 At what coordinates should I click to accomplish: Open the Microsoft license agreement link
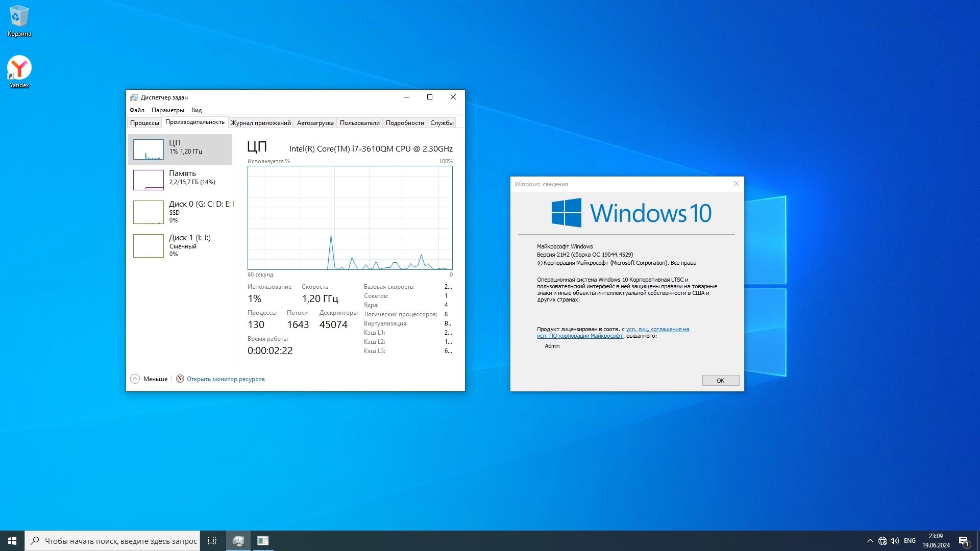click(x=657, y=330)
